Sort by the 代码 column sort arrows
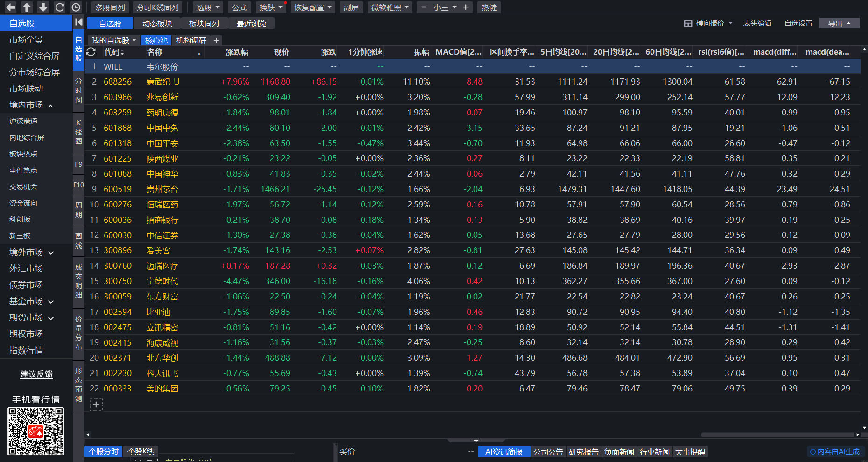The width and height of the screenshot is (868, 462). (x=122, y=52)
